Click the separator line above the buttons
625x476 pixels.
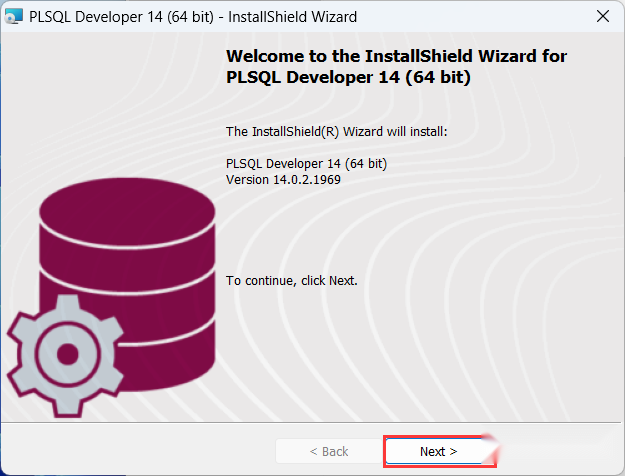pyautogui.click(x=311, y=422)
